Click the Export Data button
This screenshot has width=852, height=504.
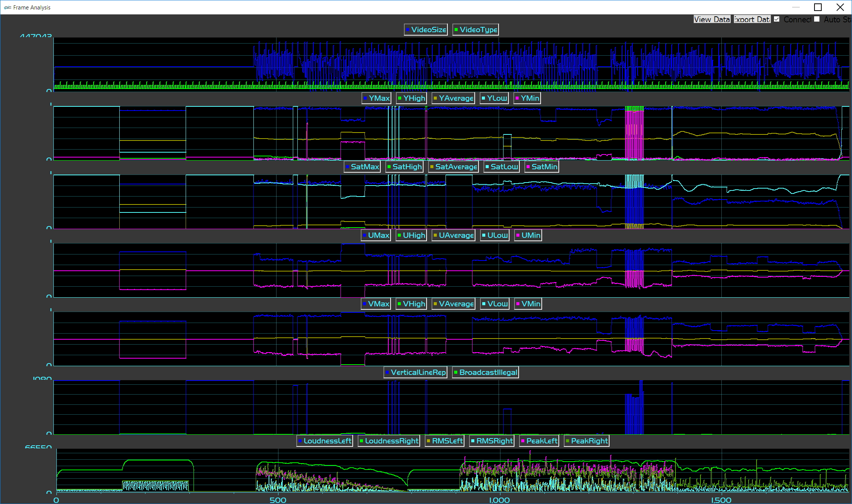(x=752, y=19)
